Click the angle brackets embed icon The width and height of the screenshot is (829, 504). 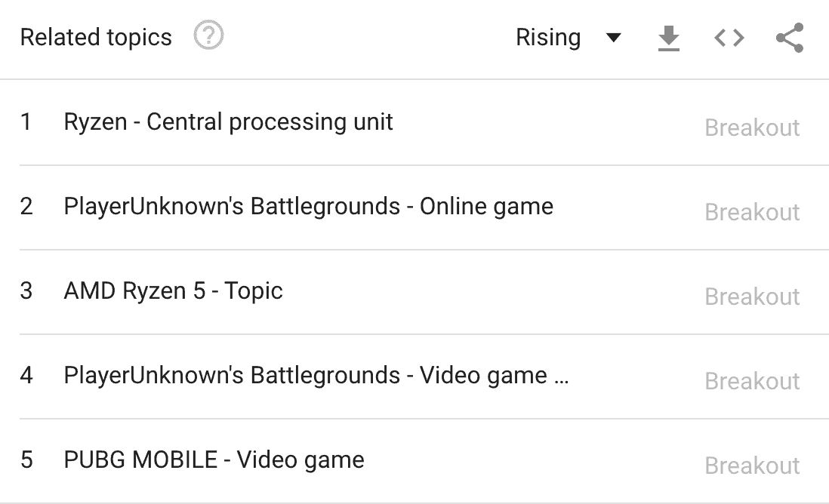tap(727, 38)
